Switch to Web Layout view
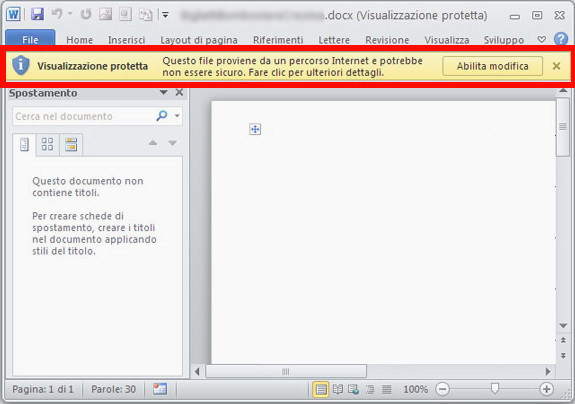The width and height of the screenshot is (575, 404). 354,389
